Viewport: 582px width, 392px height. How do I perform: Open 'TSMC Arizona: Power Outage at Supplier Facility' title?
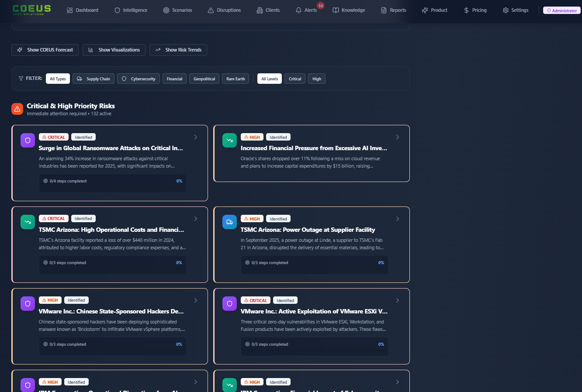point(308,230)
